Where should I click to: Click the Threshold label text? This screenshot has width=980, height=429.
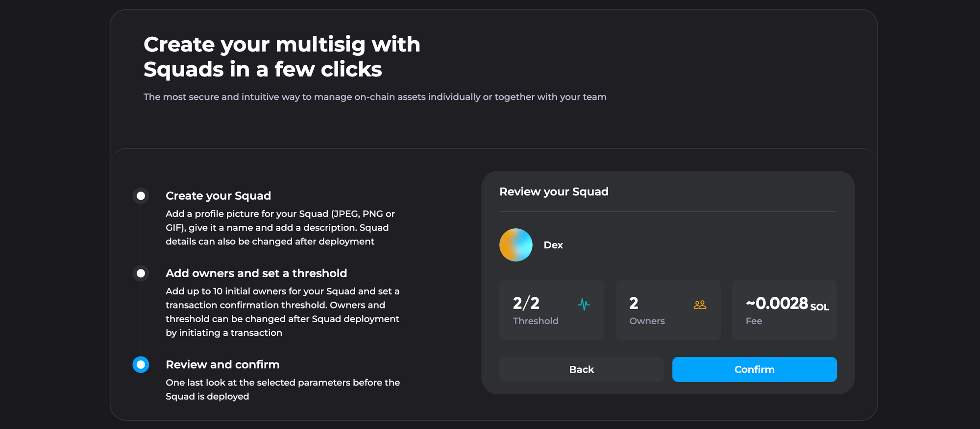[536, 321]
